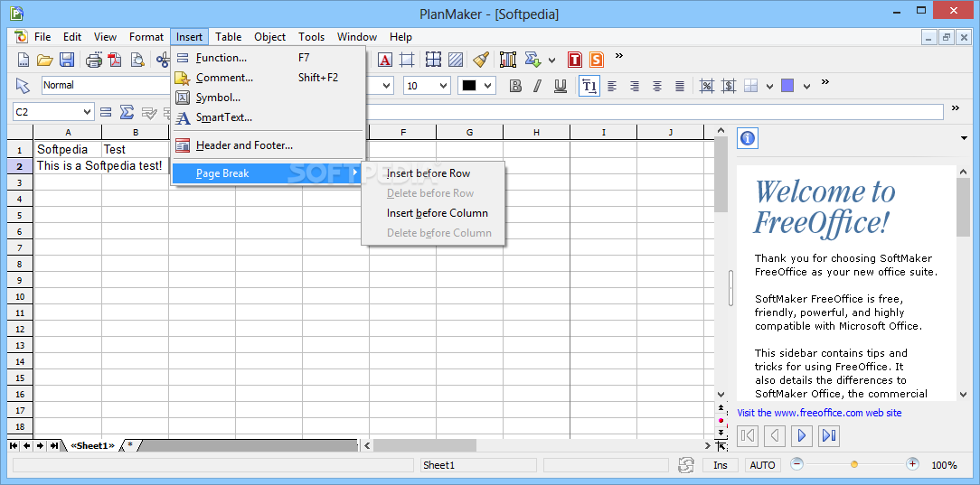Go to next sidebar tip page
Screen dimensions: 980x485
(802, 435)
